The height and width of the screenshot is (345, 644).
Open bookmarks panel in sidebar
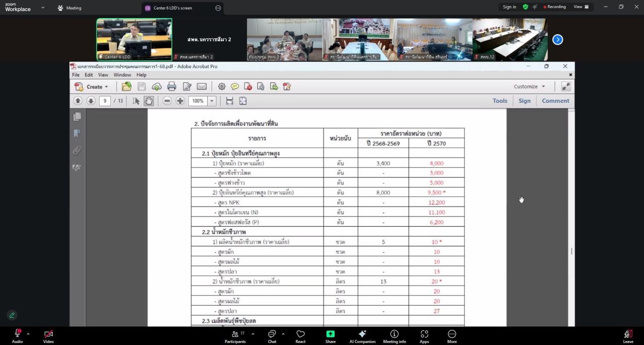point(77,133)
